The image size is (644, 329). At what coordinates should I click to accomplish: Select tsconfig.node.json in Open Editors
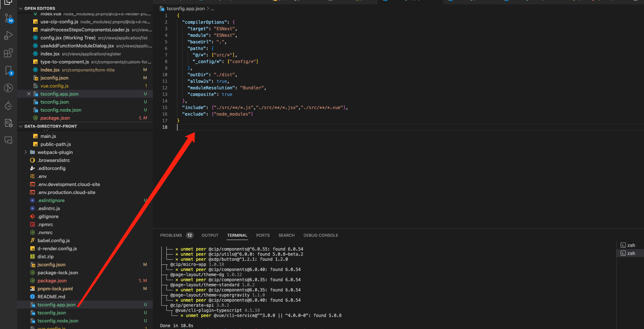pos(85,110)
